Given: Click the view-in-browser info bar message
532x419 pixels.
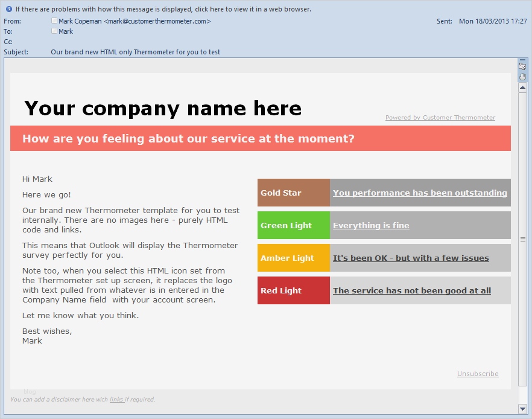Looking at the screenshot, I should click(163, 9).
